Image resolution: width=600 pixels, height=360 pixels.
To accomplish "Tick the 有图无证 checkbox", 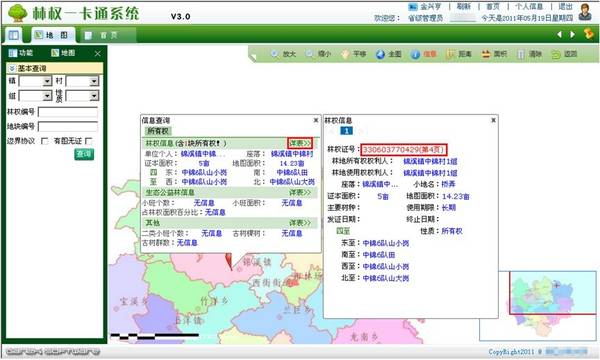I will click(x=89, y=141).
